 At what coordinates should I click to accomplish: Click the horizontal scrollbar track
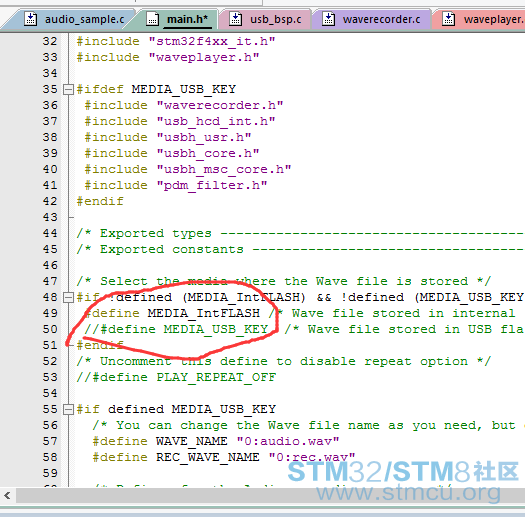pyautogui.click(x=270, y=495)
